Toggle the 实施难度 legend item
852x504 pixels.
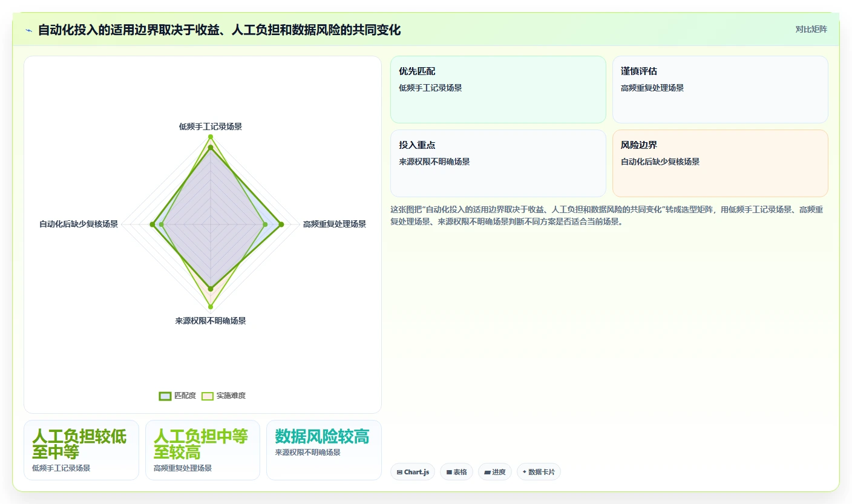(223, 396)
